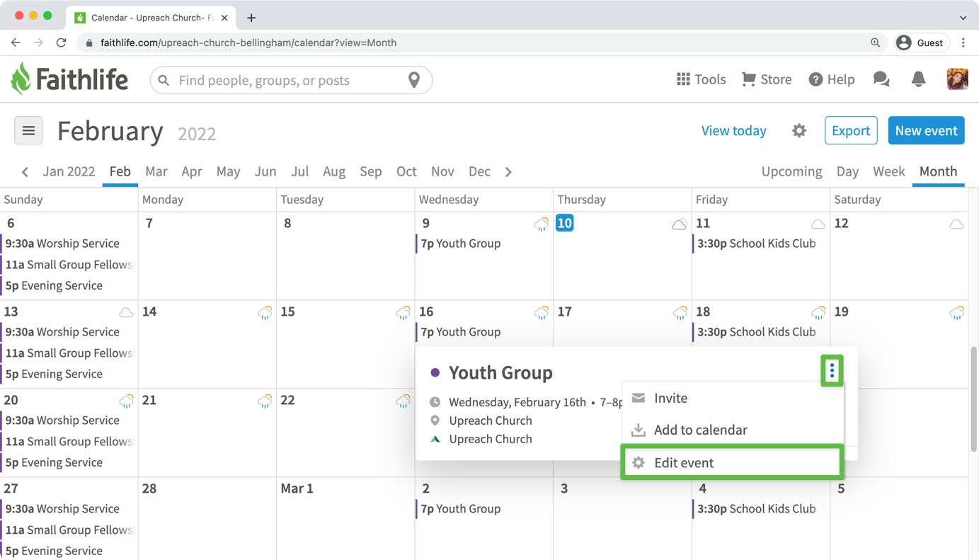Open March 2 Youth Group event
Screen dimensions: 979x560
(461, 508)
